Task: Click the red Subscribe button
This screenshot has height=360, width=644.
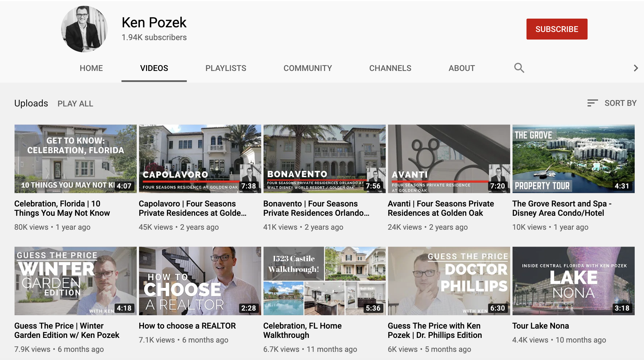Action: point(557,29)
